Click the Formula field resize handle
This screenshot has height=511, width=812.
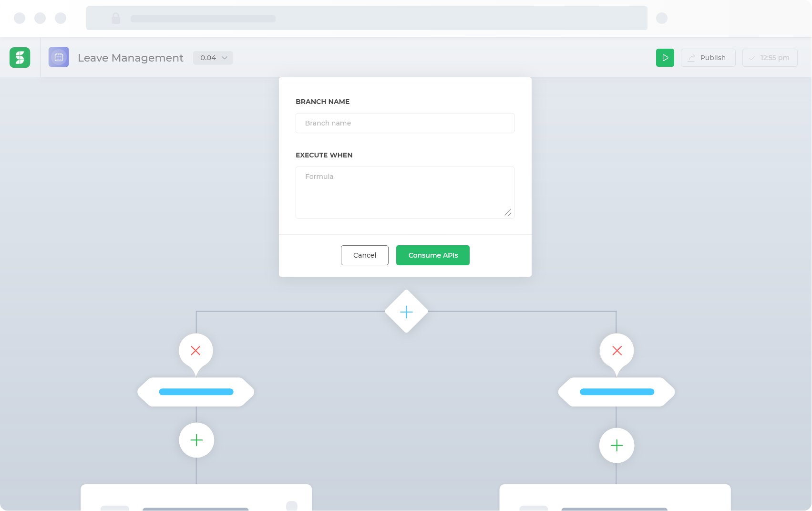508,213
